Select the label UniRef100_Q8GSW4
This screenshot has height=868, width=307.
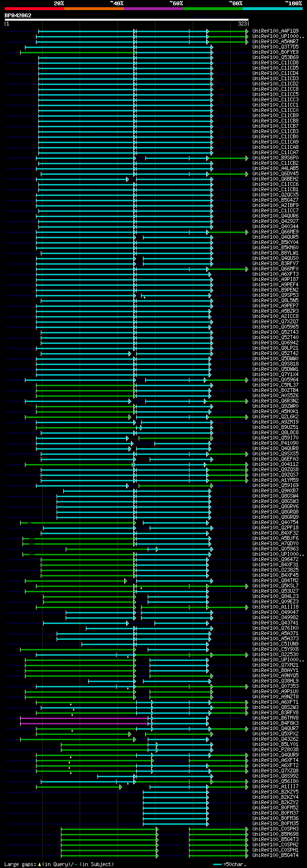[275, 496]
